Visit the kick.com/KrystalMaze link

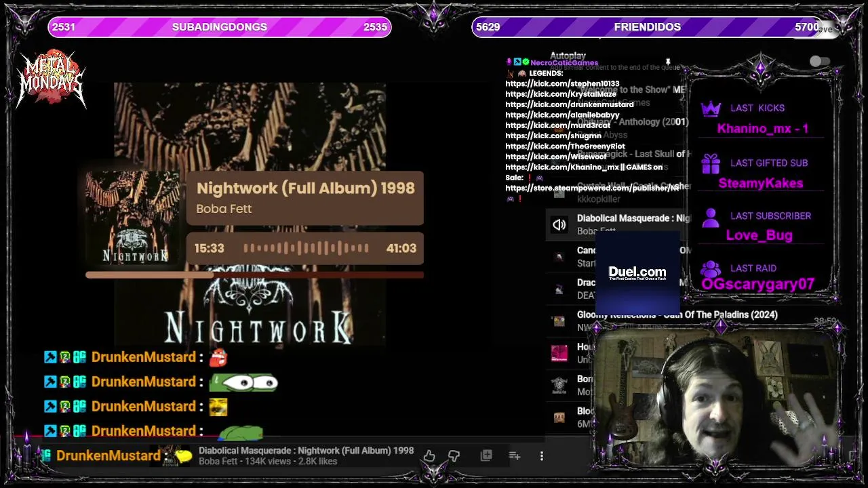[x=561, y=94]
